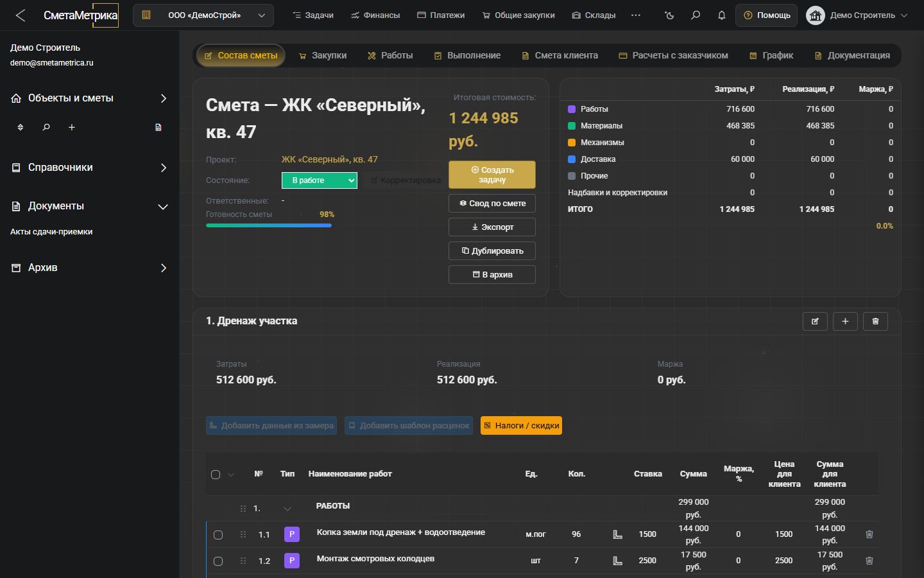Switch to Закупки tab

323,56
